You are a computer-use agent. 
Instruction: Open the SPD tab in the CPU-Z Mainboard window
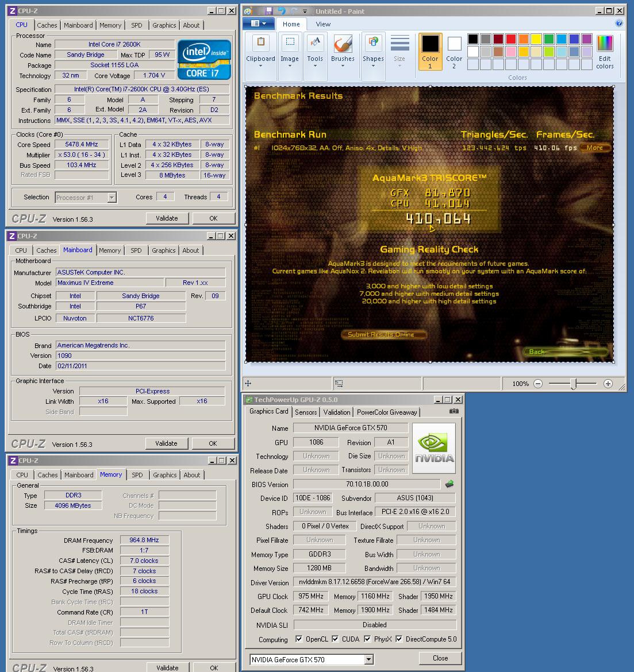coord(136,250)
